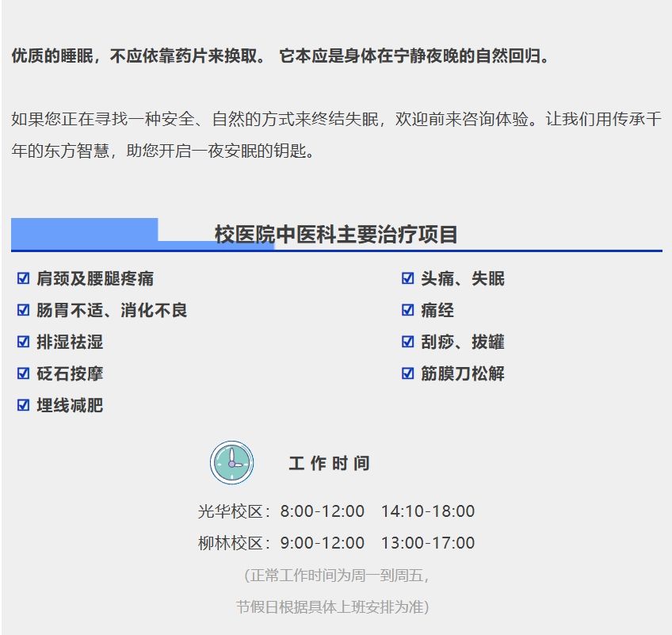This screenshot has height=635, width=672.
Task: Click the 正常工作时间为周一到周五 note
Action: 336,576
